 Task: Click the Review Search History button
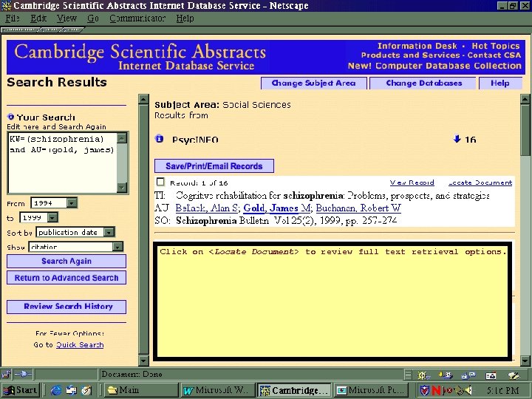(66, 307)
